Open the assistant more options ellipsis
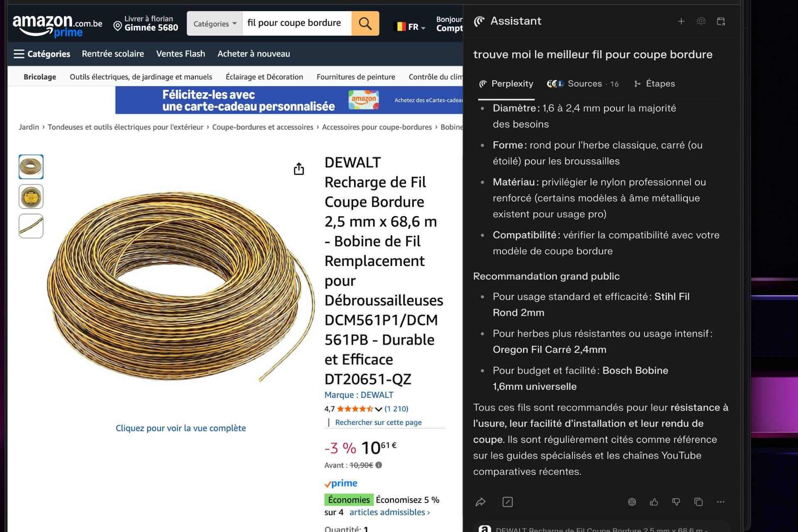This screenshot has height=532, width=798. point(721,502)
